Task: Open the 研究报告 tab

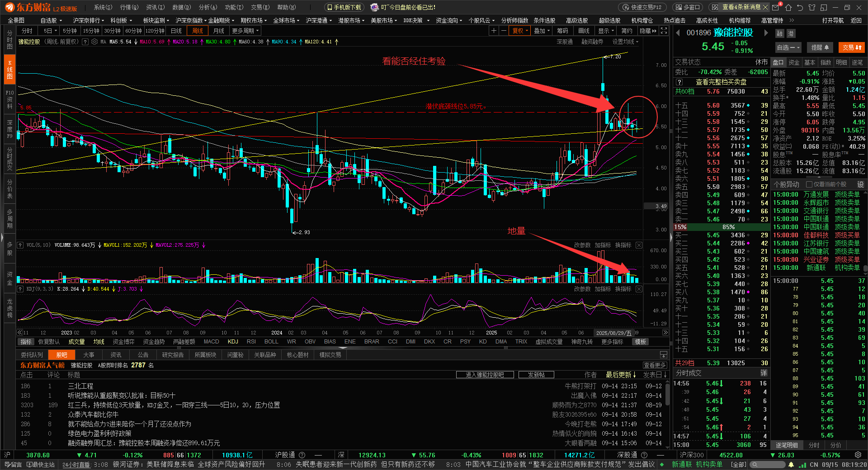Action: pyautogui.click(x=173, y=355)
